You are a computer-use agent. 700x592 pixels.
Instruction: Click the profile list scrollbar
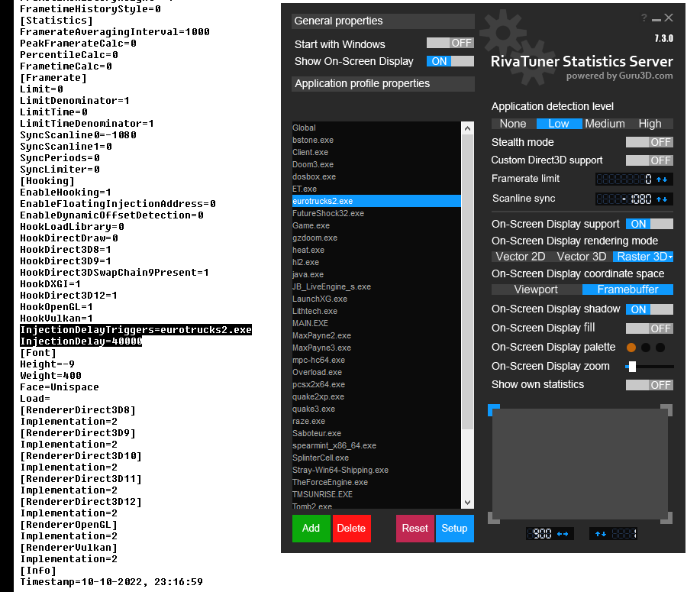467,281
